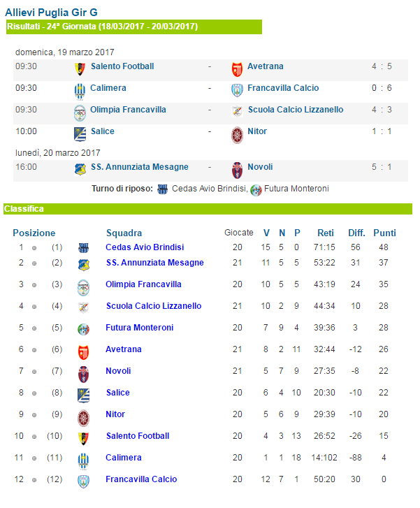Open the Scuola Calcio Lizzanello standings link
The image size is (420, 508).
coord(154,306)
